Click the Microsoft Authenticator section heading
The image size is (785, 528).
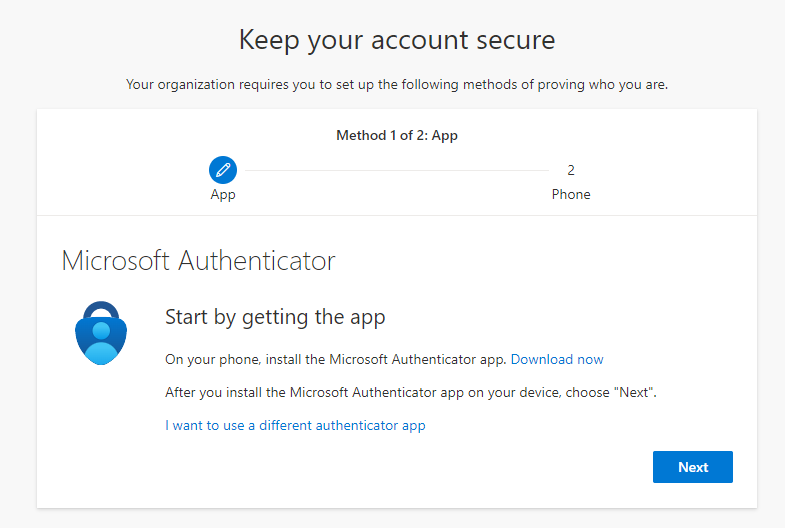click(x=198, y=261)
